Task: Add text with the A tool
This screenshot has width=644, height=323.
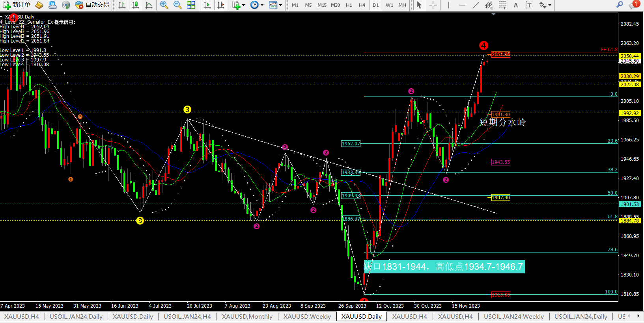Action: coord(516,5)
